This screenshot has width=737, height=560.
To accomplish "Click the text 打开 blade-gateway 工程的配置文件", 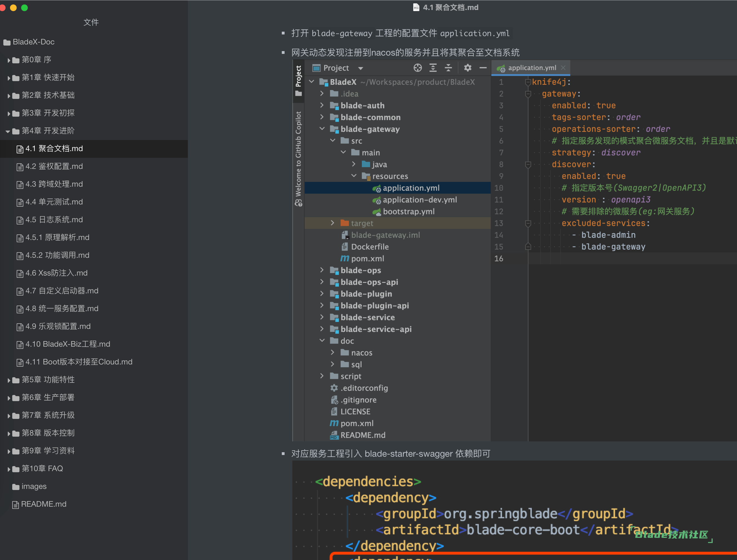I will pyautogui.click(x=364, y=33).
